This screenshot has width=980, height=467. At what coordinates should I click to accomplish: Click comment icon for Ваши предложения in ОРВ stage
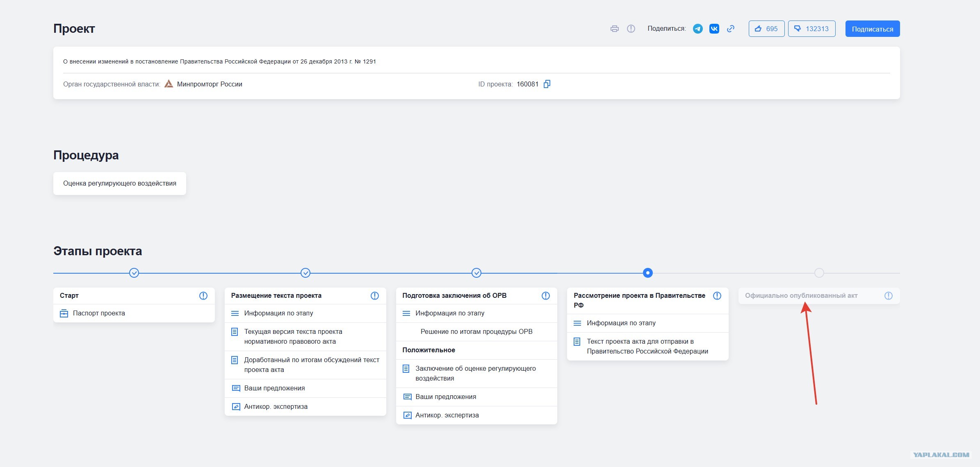point(407,397)
